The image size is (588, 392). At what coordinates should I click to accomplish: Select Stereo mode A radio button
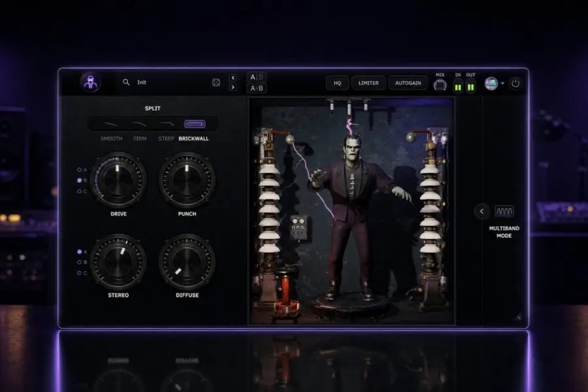[x=80, y=252]
